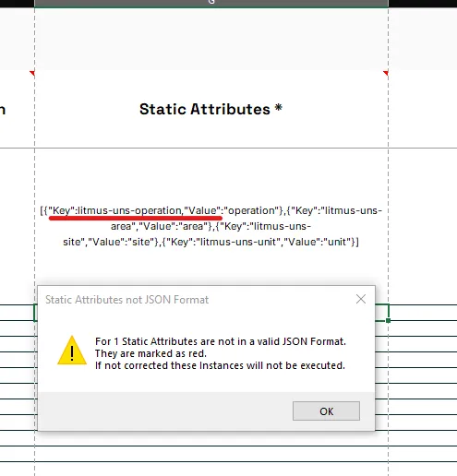Viewport: 457px width, 476px height.
Task: Select the header cell right of Static Attributes
Action: click(423, 109)
